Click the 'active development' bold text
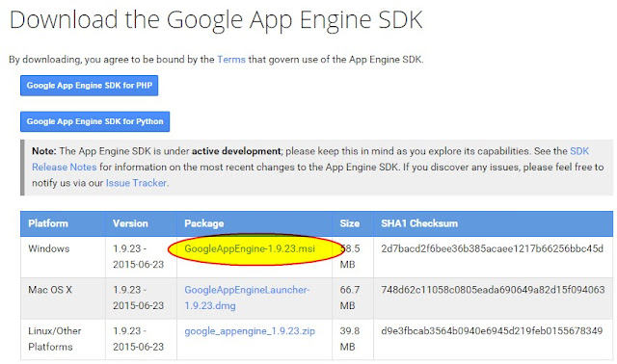This screenshot has height=364, width=617. [236, 151]
